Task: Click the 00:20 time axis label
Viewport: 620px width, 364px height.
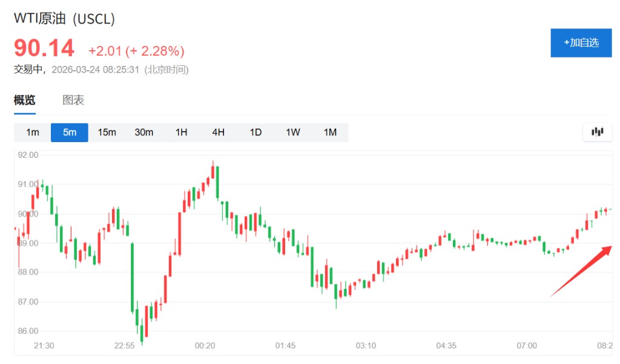Action: (205, 346)
